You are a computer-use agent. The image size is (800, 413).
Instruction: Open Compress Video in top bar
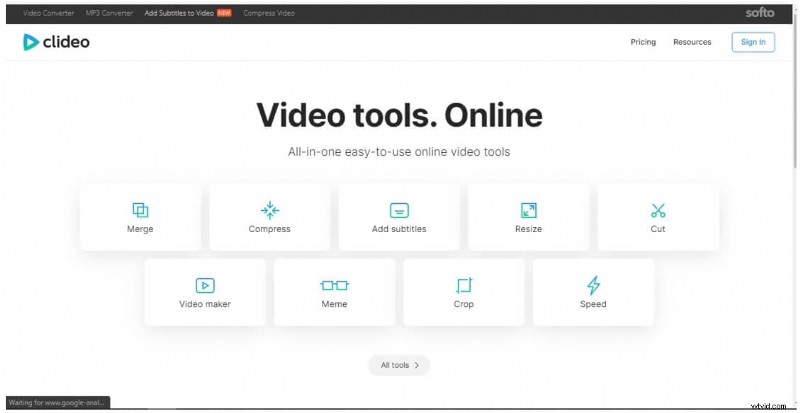pos(269,13)
